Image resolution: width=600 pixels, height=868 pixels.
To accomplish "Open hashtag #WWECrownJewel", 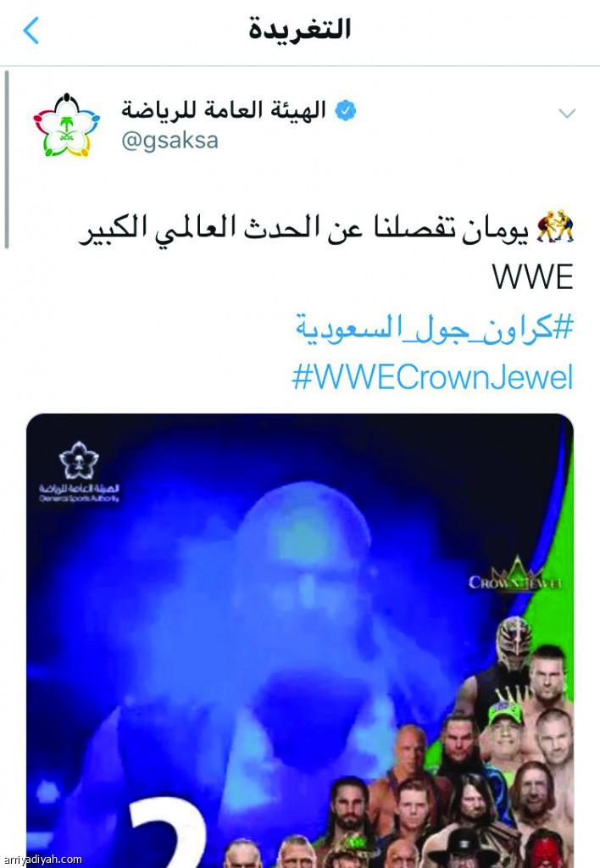I will tap(432, 377).
